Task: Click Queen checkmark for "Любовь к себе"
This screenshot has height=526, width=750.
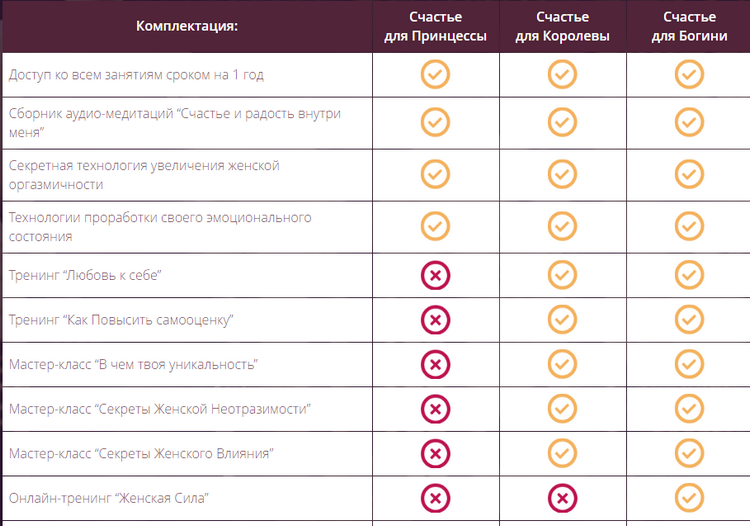Action: pyautogui.click(x=562, y=275)
